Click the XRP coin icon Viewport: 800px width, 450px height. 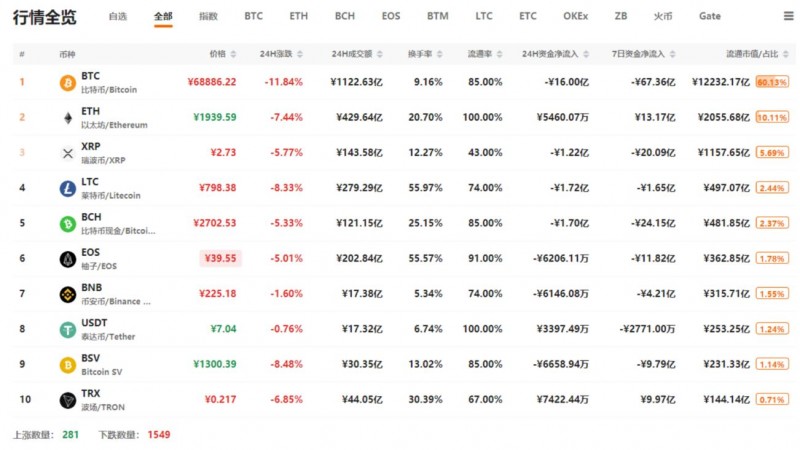coord(67,153)
